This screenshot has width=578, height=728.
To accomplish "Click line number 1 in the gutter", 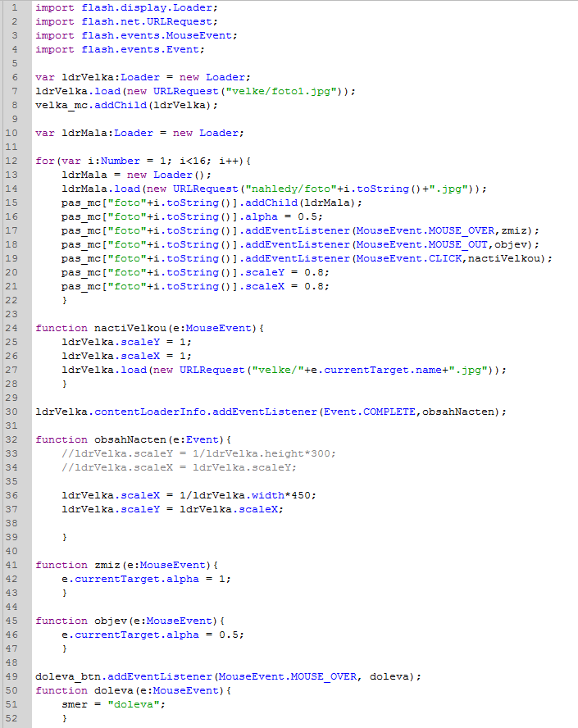I will click(15, 7).
